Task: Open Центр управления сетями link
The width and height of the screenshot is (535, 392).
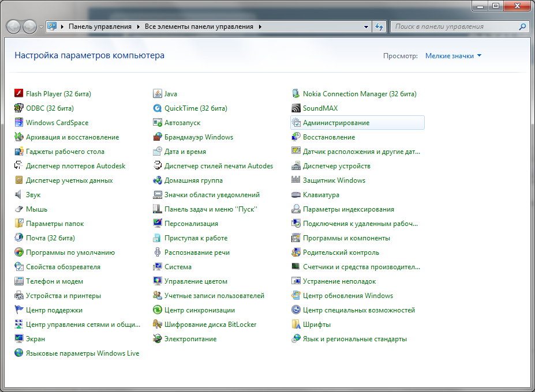Action: click(83, 325)
